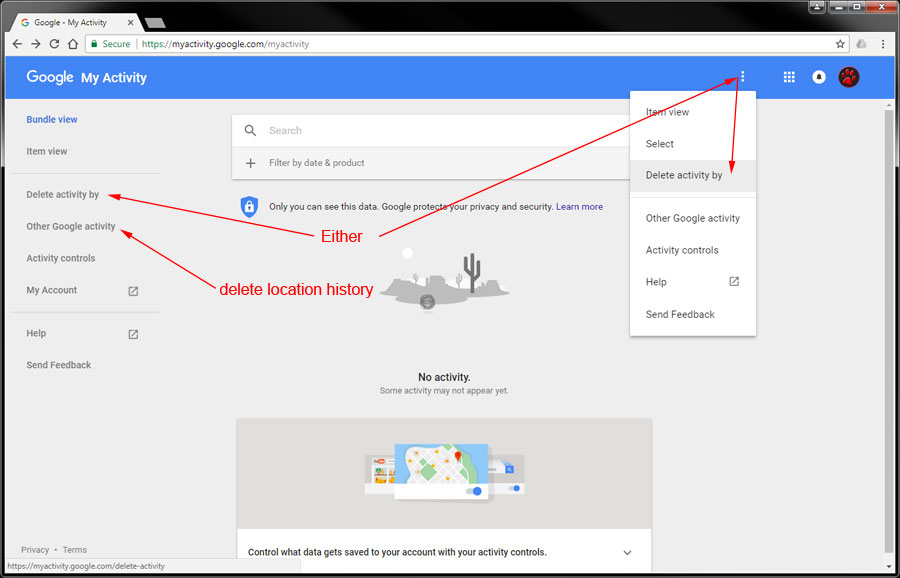Click the Control what data gets saved text
Viewport: 900px width, 578px height.
[x=397, y=552]
